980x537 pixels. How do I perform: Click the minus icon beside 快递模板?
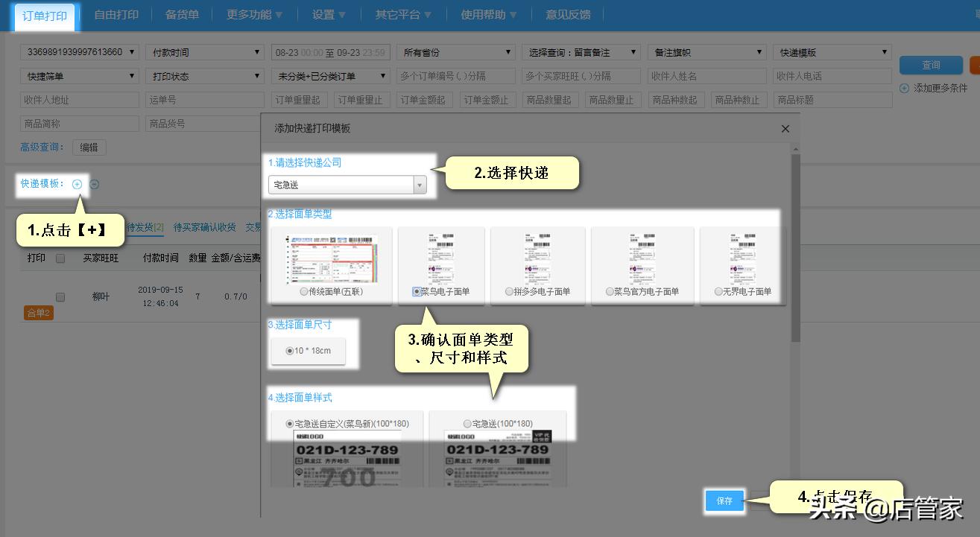point(95,184)
